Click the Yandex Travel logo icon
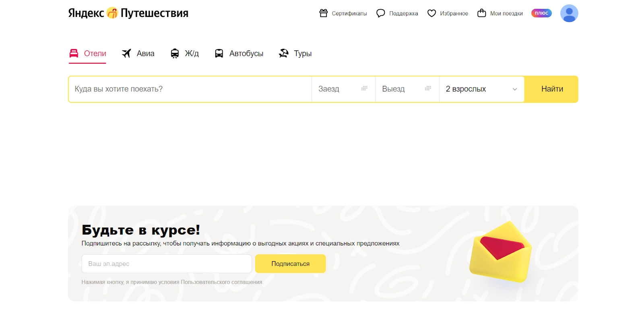644x318 pixels. click(x=112, y=13)
